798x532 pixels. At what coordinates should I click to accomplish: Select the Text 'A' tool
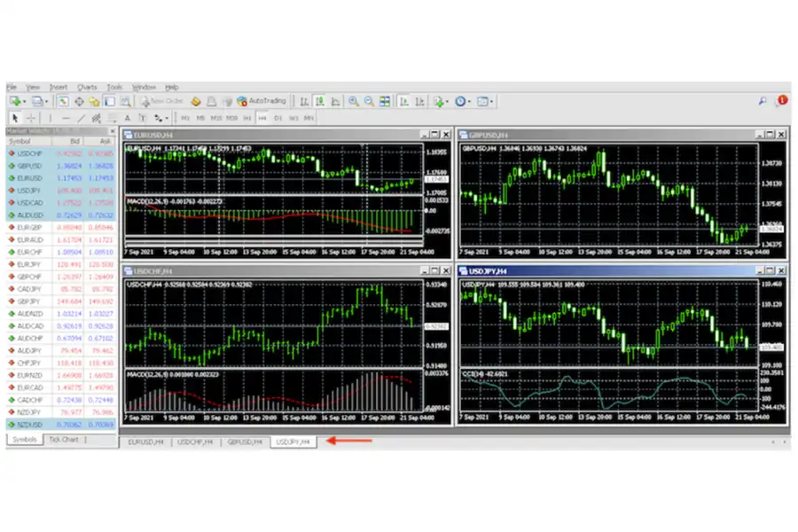[127, 118]
